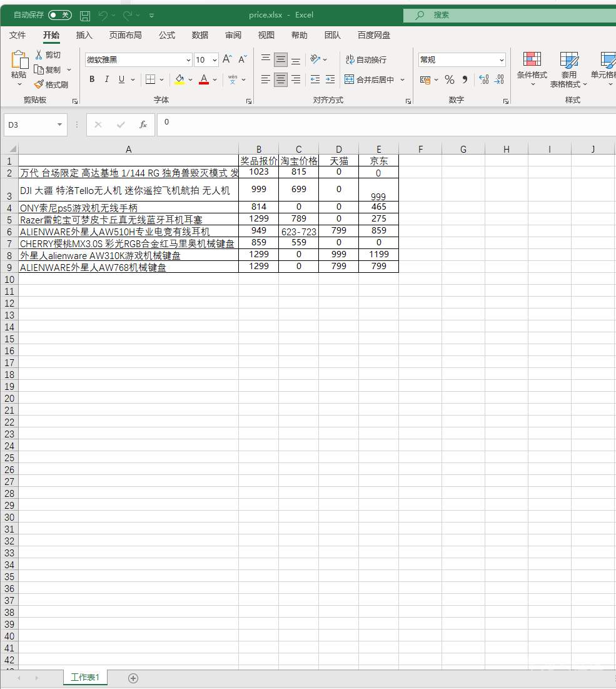Open the number format (常规) dropdown
Screen dimensions: 616x689
click(x=502, y=59)
